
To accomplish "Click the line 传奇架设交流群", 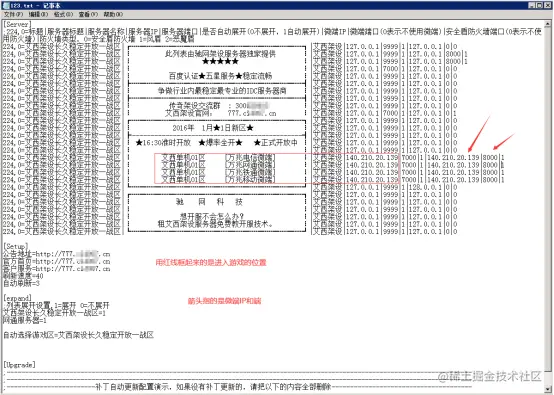I will point(218,106).
